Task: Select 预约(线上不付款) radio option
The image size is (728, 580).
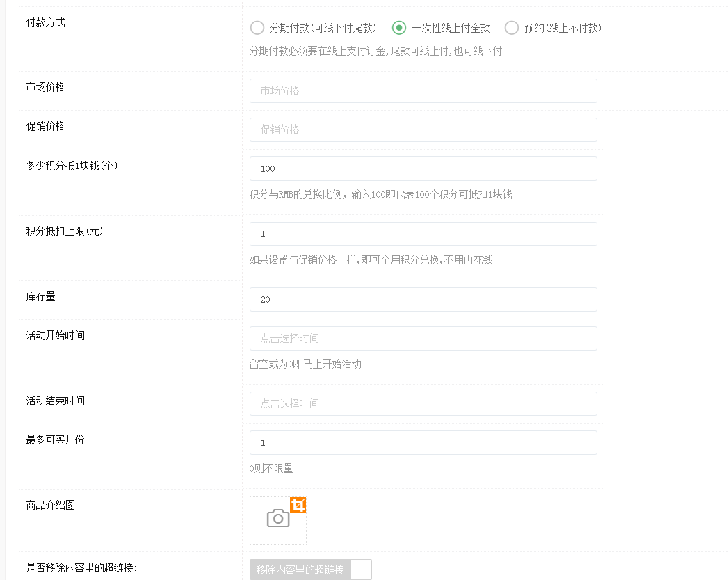Action: 512,28
